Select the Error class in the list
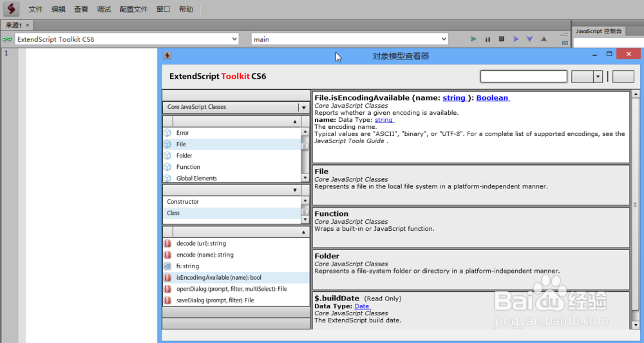 [x=232, y=133]
